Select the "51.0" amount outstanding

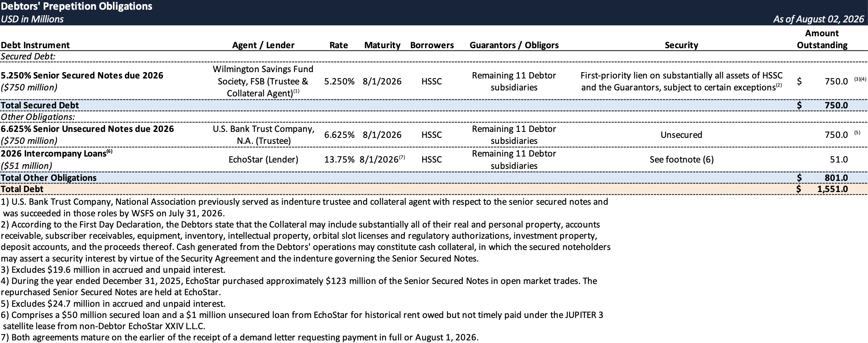coord(839,160)
